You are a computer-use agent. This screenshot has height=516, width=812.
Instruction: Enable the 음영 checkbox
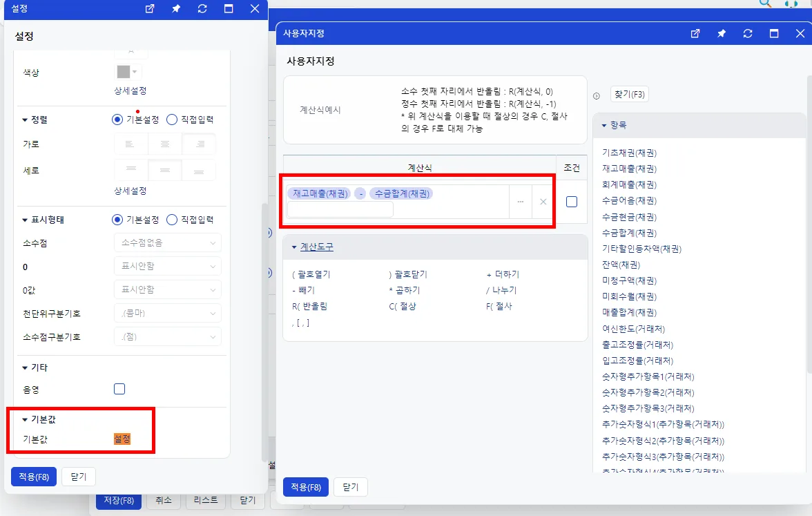pos(119,389)
